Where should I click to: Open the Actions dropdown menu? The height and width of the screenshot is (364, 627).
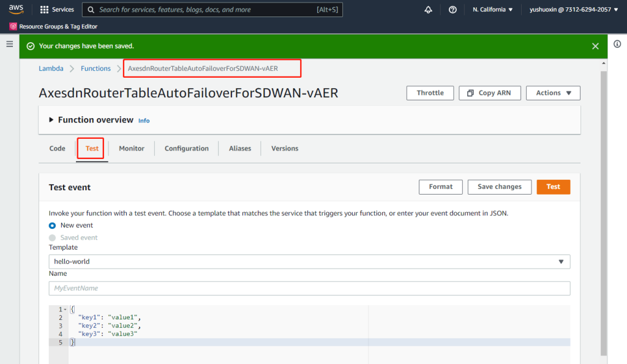553,93
